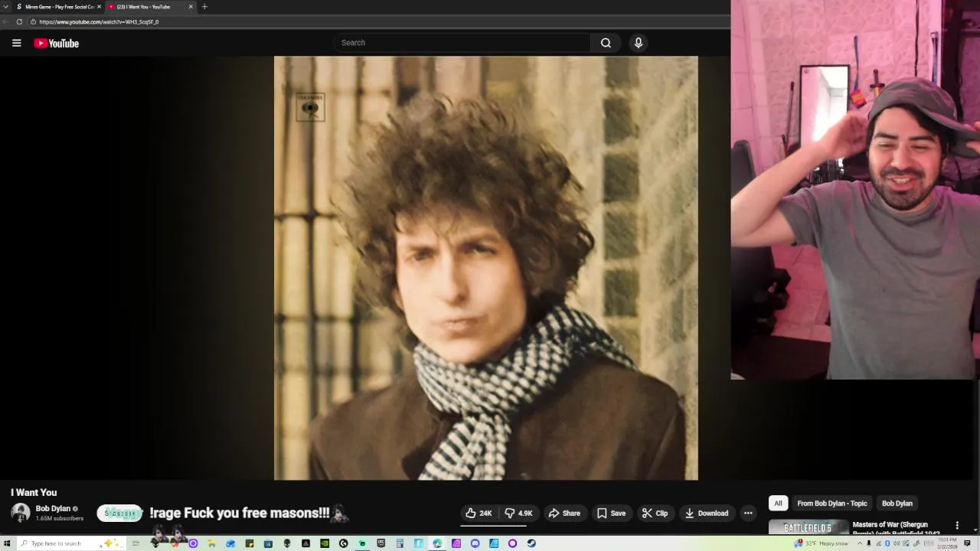Image resolution: width=980 pixels, height=551 pixels.
Task: Create a Clip of the video
Action: [x=655, y=514]
